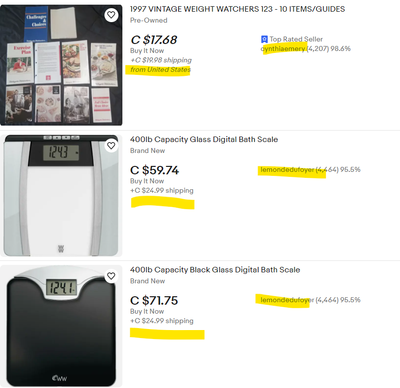
Task: Click the Top Rated Seller label
Action: [x=296, y=39]
